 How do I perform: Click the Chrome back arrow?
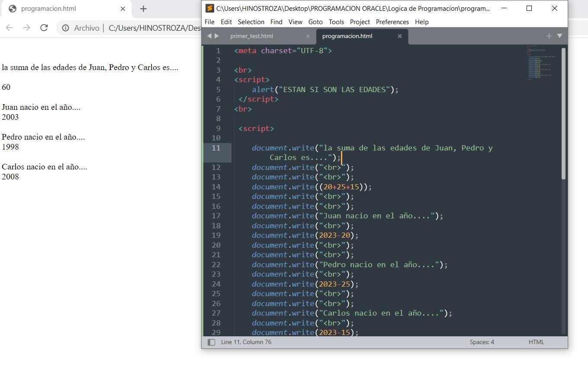point(10,28)
